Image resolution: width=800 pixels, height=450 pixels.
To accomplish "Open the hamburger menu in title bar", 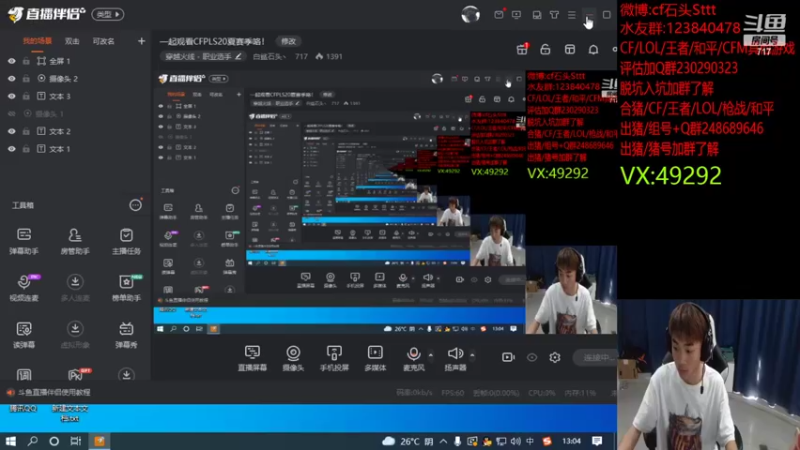I will (571, 15).
